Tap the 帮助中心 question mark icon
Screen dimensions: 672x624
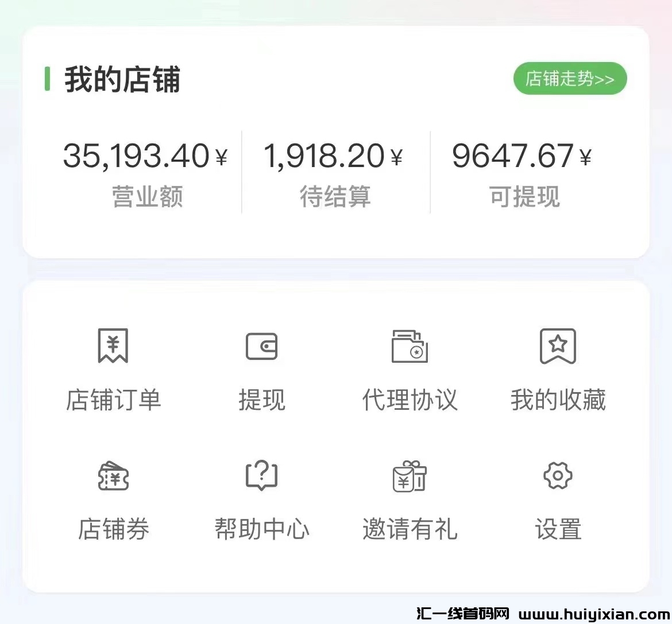click(x=261, y=475)
